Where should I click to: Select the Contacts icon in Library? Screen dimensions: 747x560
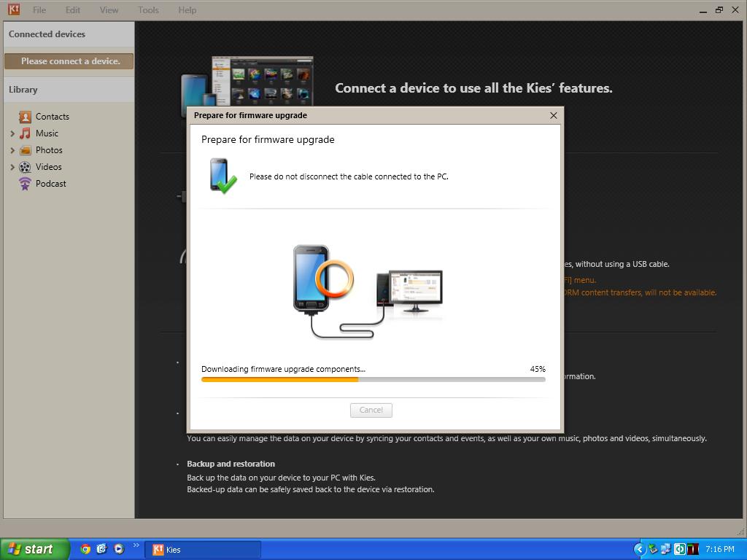(x=25, y=117)
